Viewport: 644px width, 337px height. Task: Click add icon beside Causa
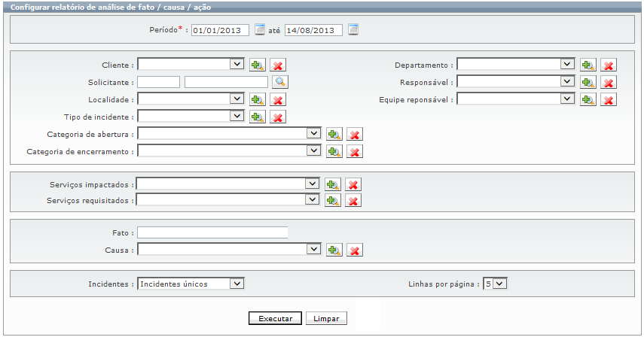pyautogui.click(x=334, y=250)
